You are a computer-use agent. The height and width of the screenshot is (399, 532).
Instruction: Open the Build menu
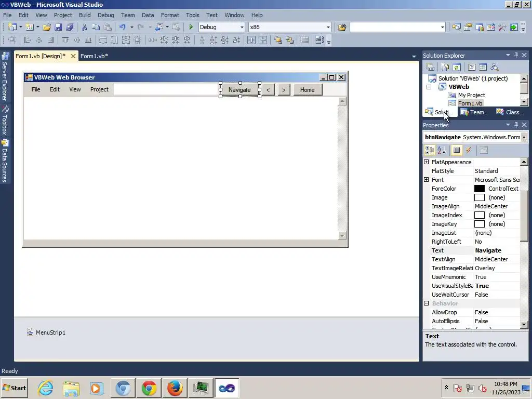click(85, 15)
